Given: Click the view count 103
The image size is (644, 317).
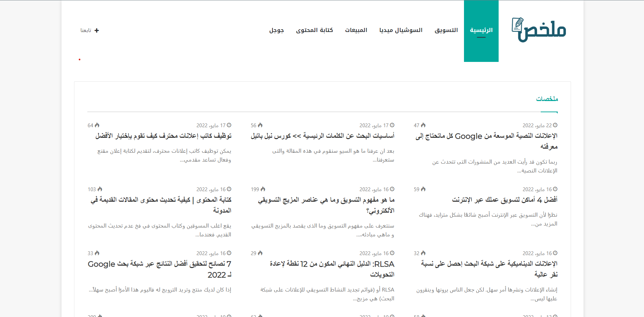Looking at the screenshot, I should point(92,189).
